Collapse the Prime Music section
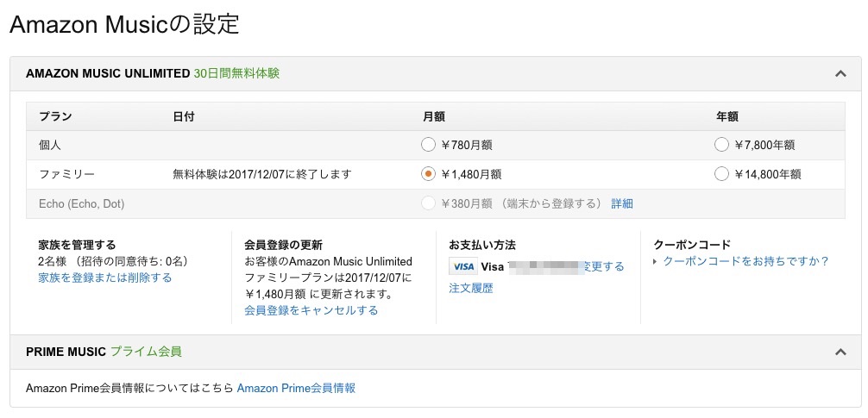The width and height of the screenshot is (868, 418). click(840, 352)
